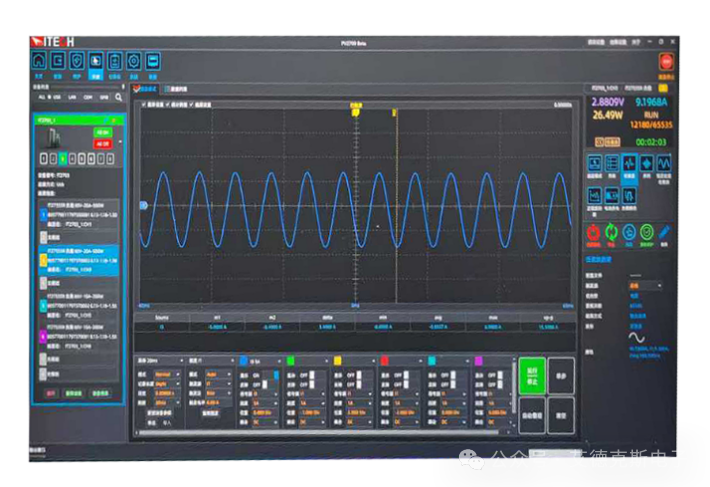Toggle third checkbox above the waveform
Image resolution: width=710 pixels, height=487 pixels.
pyautogui.click(x=191, y=105)
